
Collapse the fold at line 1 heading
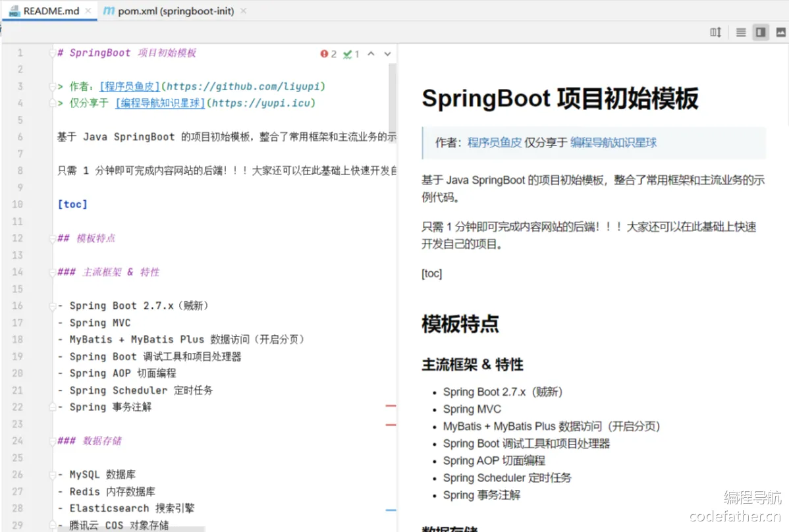[52, 53]
